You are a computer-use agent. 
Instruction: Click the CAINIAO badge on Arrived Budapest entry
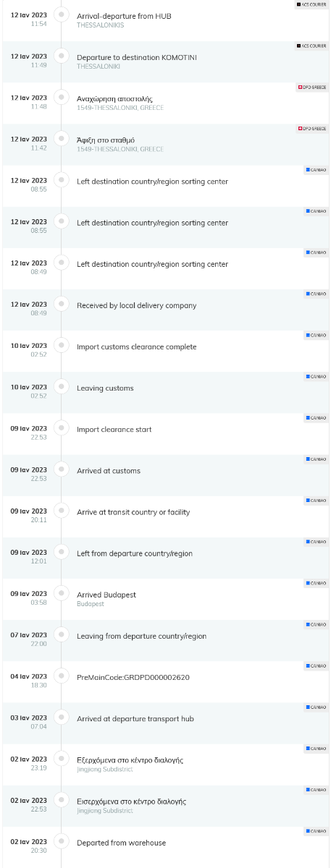(316, 583)
